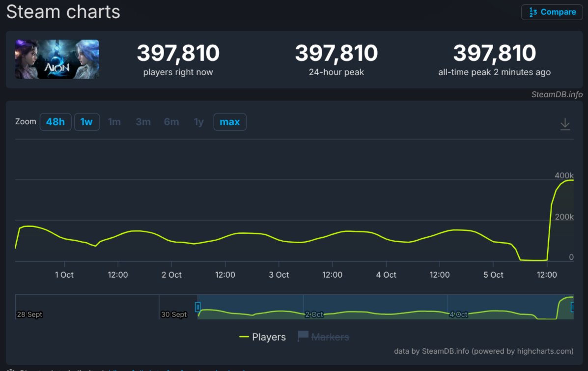Click the 5 Oct axis label
Screen dimensions: 588x371
(x=493, y=275)
